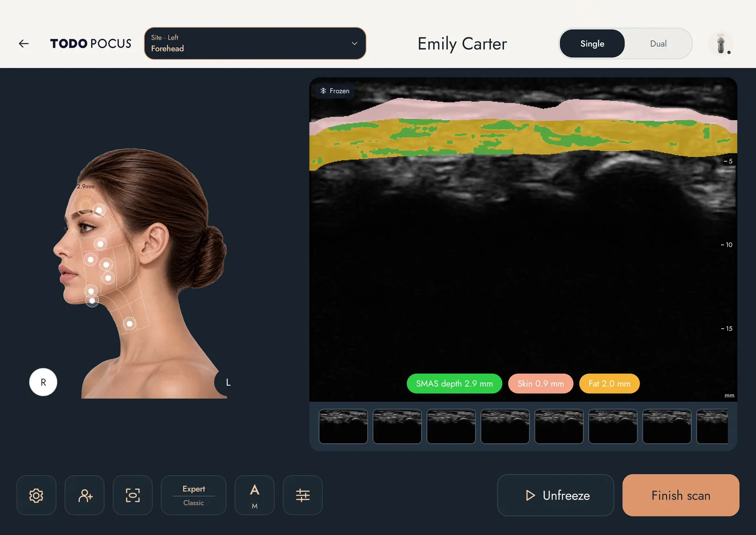The height and width of the screenshot is (535, 756).
Task: Toggle the A / M mode button
Action: point(255,495)
